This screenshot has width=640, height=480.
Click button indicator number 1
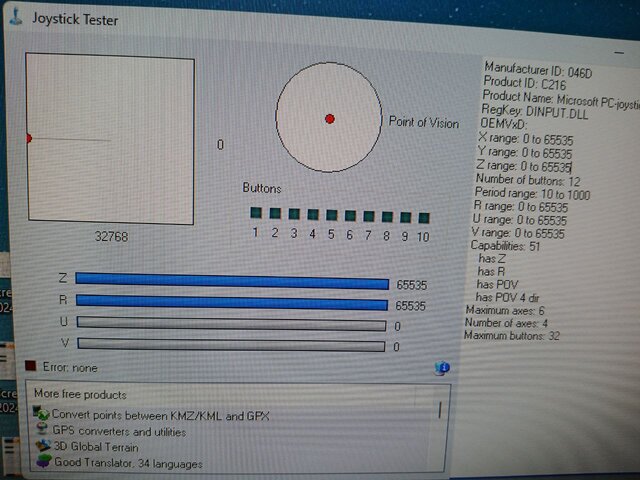[256, 214]
